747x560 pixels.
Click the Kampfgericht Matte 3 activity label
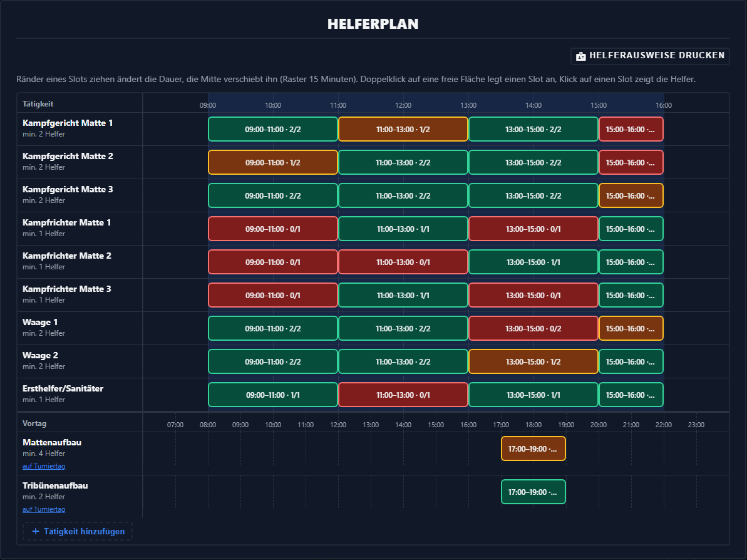[68, 189]
